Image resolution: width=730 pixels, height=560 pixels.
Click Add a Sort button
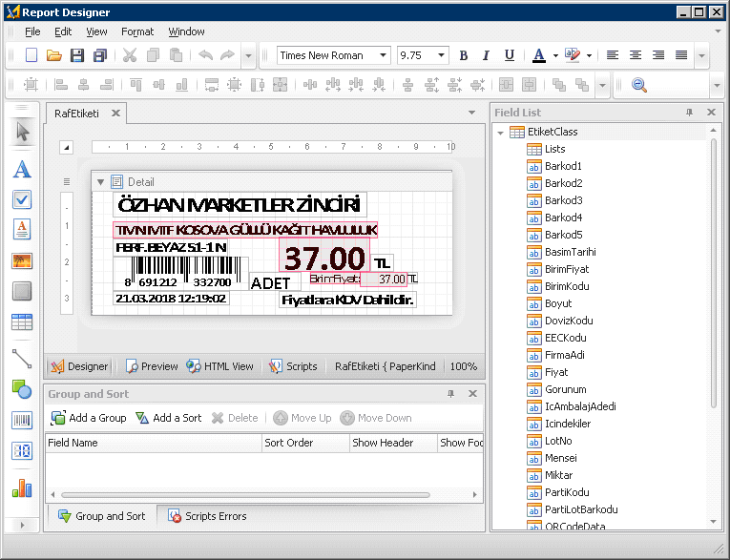click(x=169, y=418)
